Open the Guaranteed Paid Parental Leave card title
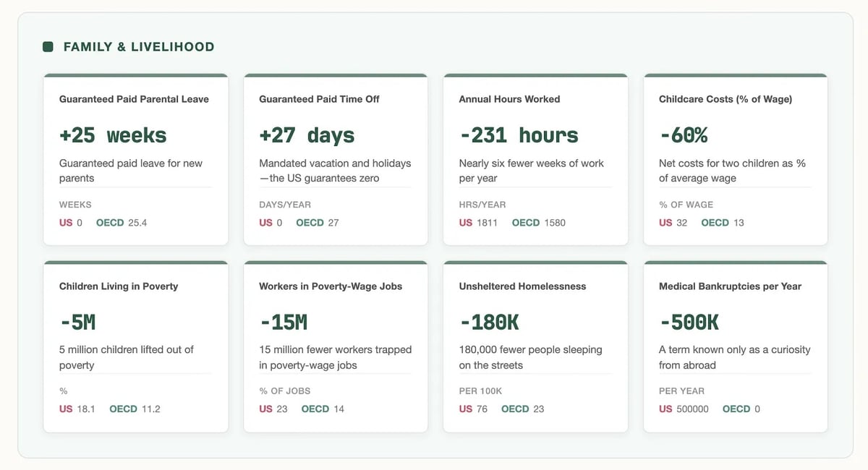 tap(134, 99)
